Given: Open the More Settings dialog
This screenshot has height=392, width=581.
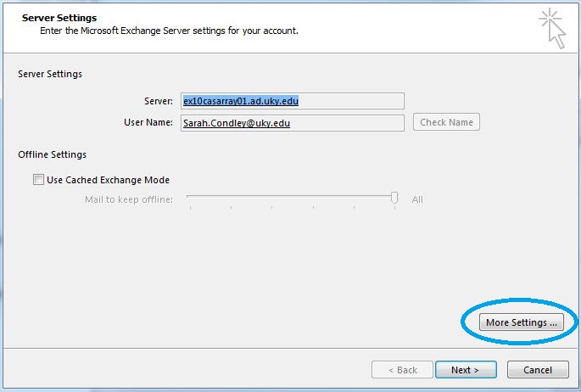Looking at the screenshot, I should click(522, 322).
